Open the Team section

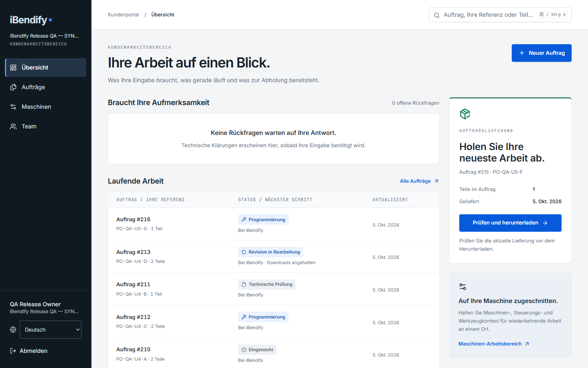coord(46,126)
